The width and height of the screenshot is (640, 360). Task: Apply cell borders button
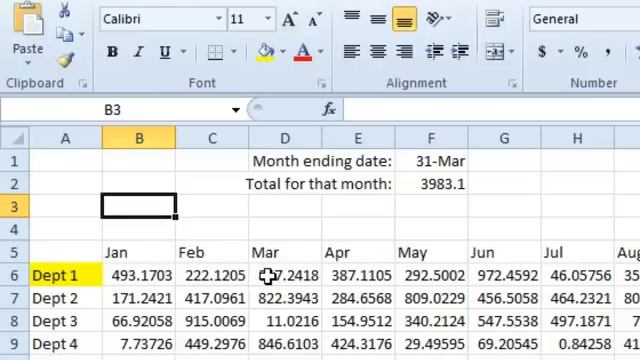215,52
